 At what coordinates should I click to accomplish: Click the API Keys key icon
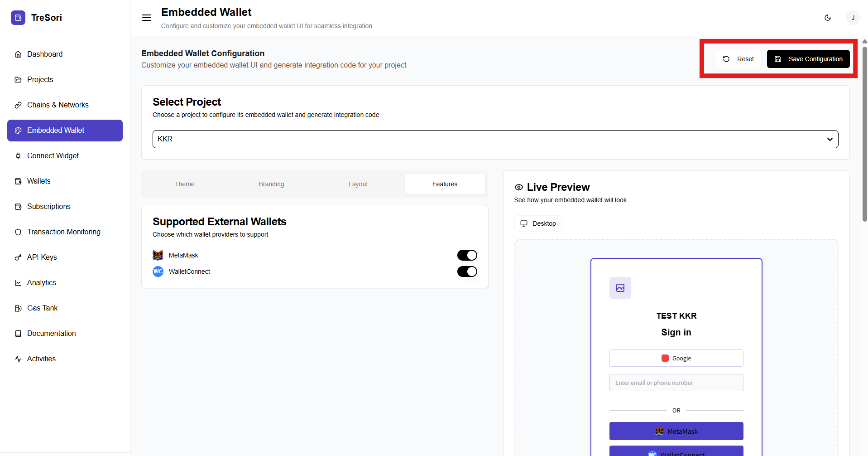click(x=18, y=257)
